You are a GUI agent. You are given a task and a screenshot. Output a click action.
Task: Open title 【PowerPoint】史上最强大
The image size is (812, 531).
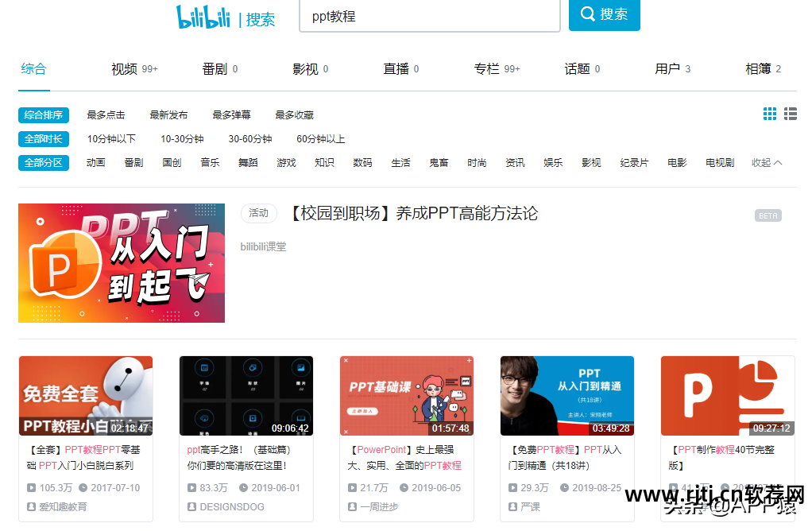click(404, 457)
